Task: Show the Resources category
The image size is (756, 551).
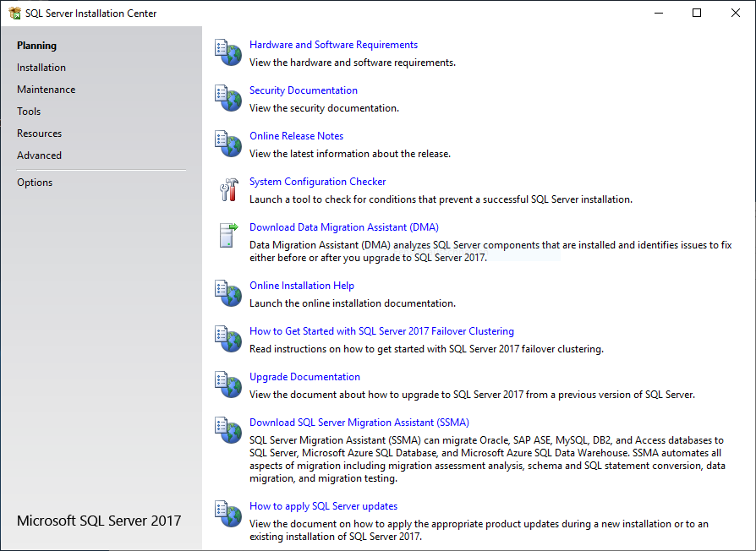Action: coord(40,134)
